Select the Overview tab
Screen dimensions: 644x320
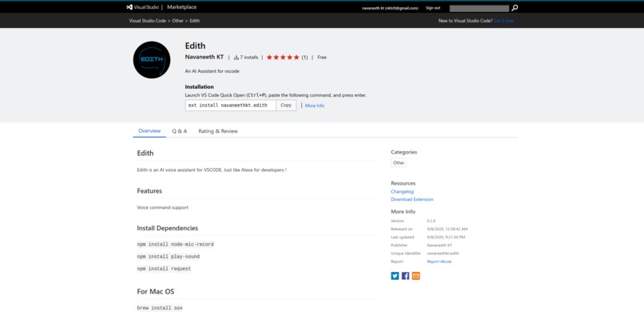(149, 130)
